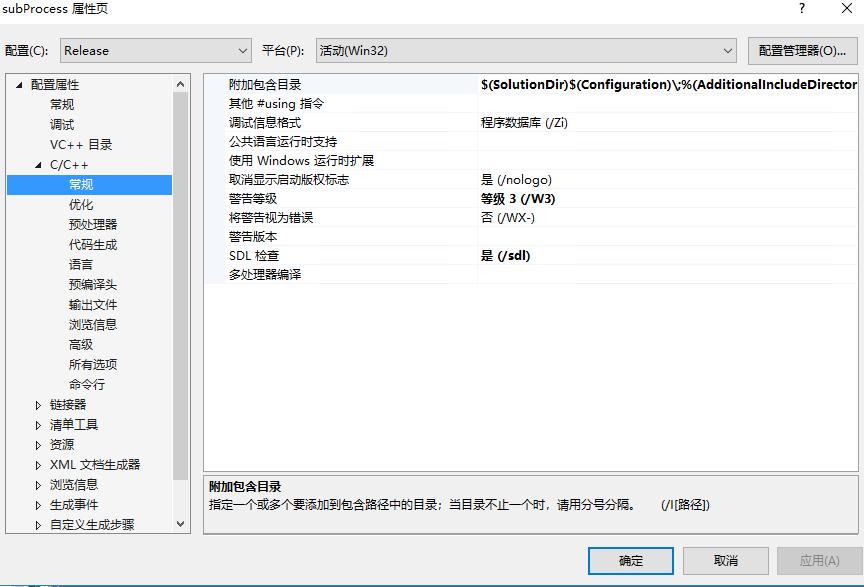Open the 配置 (Configuration) dropdown

pos(243,50)
